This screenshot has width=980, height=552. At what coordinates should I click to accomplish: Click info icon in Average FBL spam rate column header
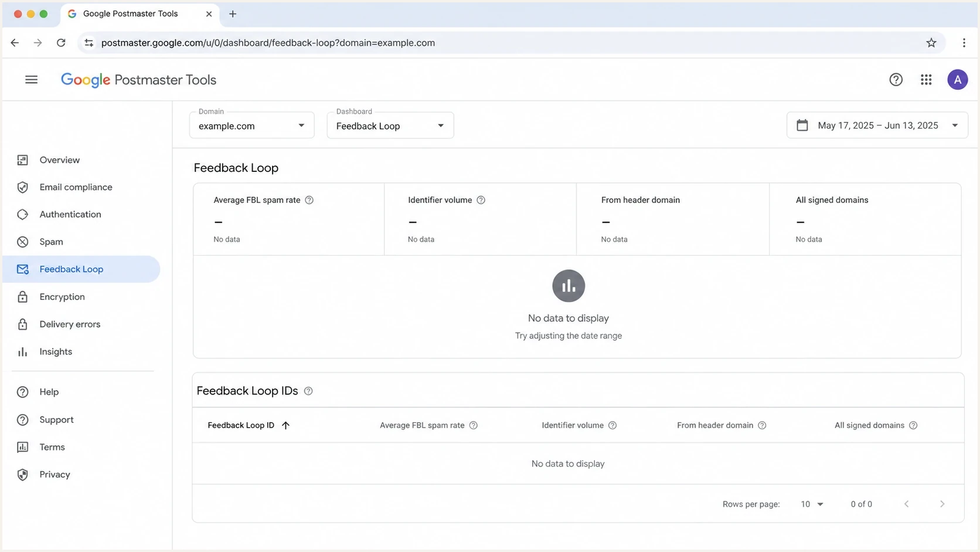[x=474, y=425]
